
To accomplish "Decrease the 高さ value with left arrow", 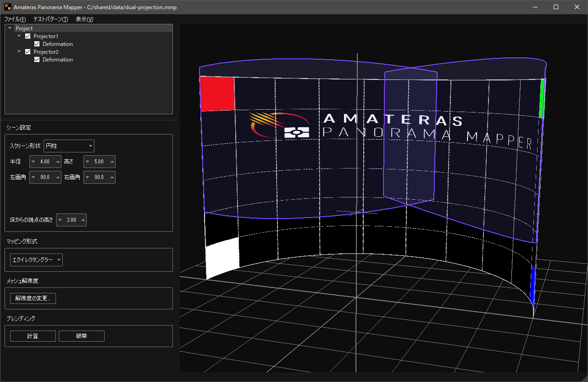I will click(x=88, y=162).
